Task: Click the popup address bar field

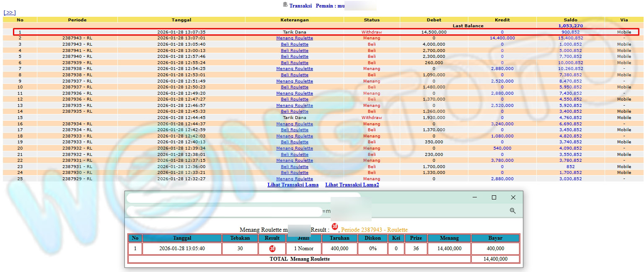Action: [224, 211]
